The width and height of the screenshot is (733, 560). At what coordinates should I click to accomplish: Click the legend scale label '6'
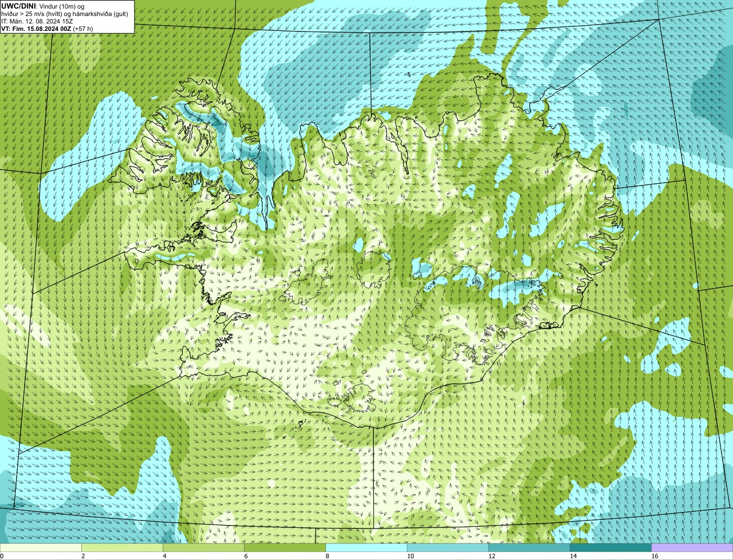(x=246, y=556)
